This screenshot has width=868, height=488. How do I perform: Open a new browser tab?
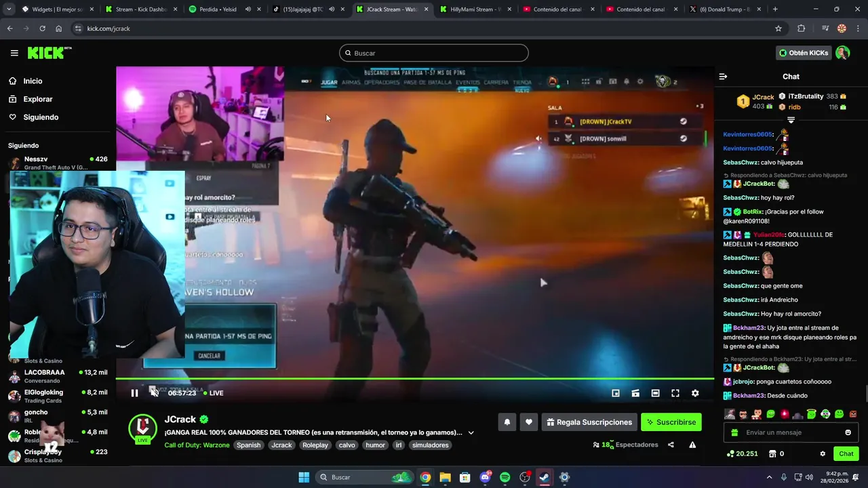point(775,9)
